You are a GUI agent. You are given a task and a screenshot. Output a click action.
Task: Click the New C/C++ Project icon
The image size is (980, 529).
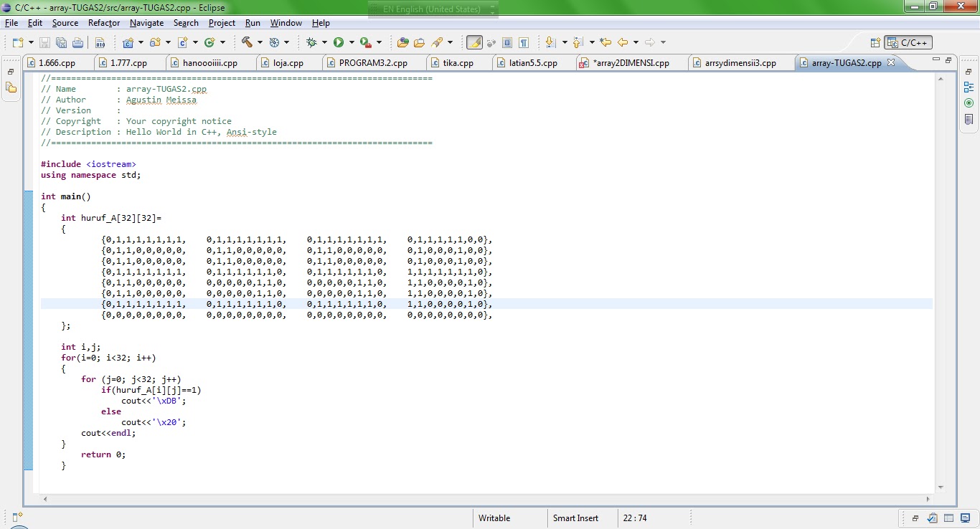click(x=128, y=42)
